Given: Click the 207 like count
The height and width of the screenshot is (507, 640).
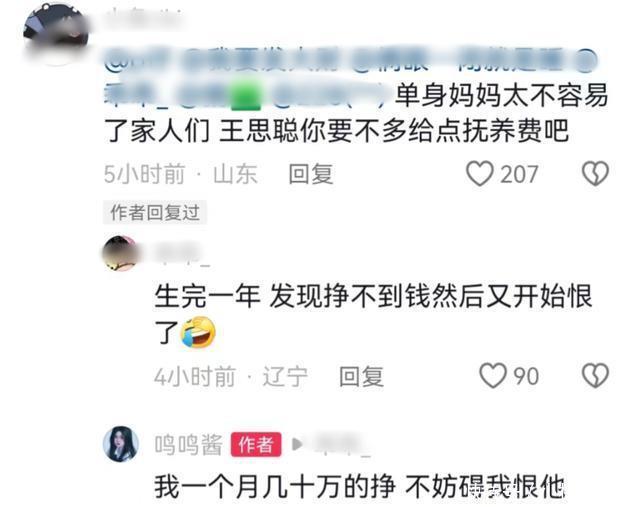Looking at the screenshot, I should (519, 175).
